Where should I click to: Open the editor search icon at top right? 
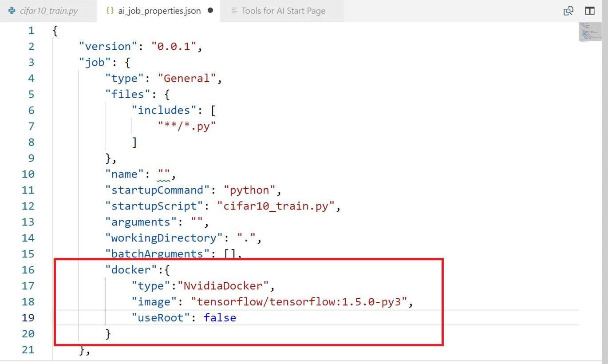coord(569,11)
